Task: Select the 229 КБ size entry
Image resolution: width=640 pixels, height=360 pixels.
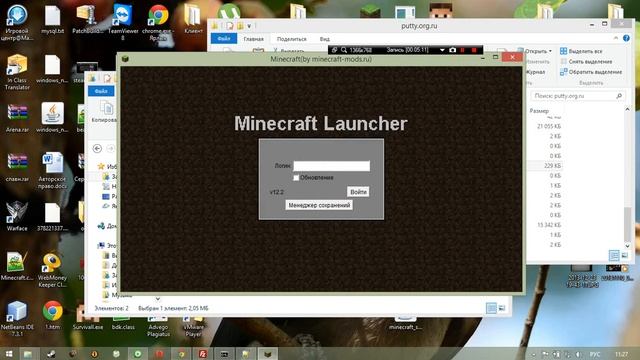Action: pyautogui.click(x=552, y=166)
